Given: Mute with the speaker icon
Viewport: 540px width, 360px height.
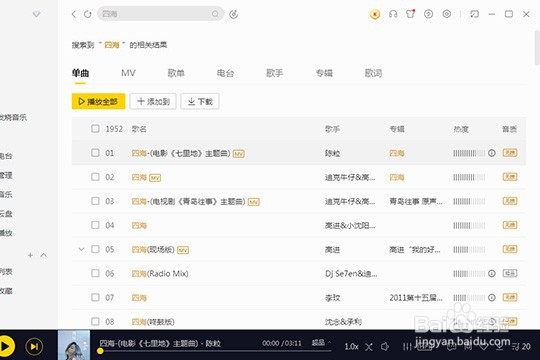Looking at the screenshot, I should [x=385, y=347].
